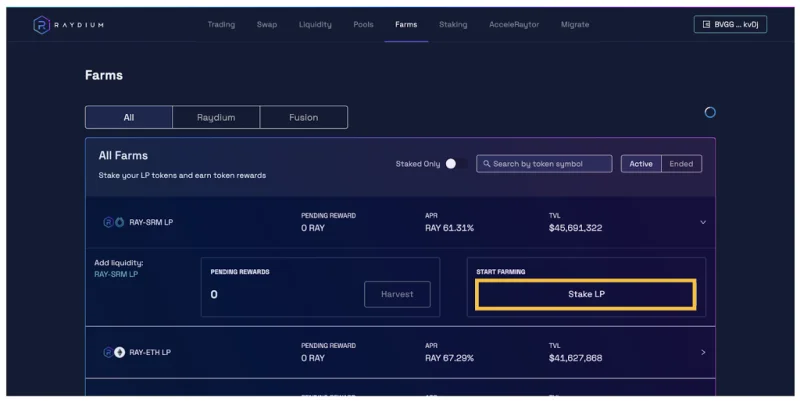This screenshot has height=401, width=800.
Task: Show Active farms
Action: pos(641,164)
